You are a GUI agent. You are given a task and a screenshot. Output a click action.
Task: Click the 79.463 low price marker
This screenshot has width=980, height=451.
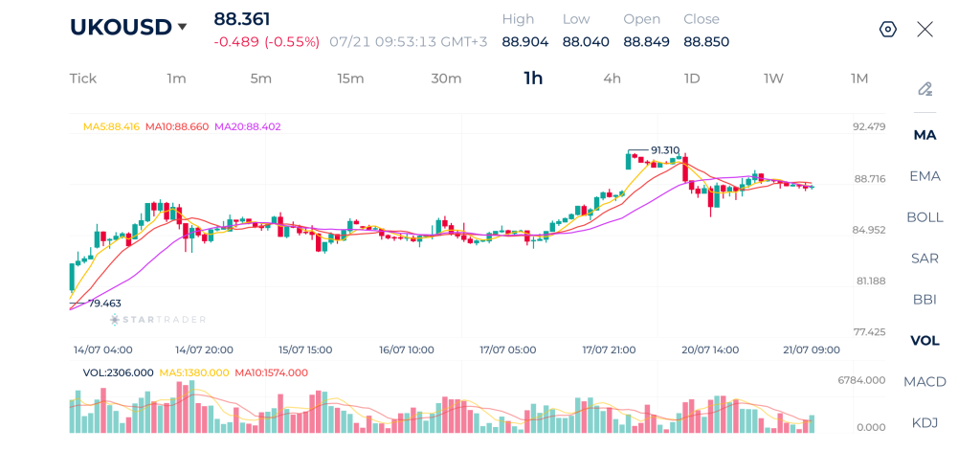(104, 304)
